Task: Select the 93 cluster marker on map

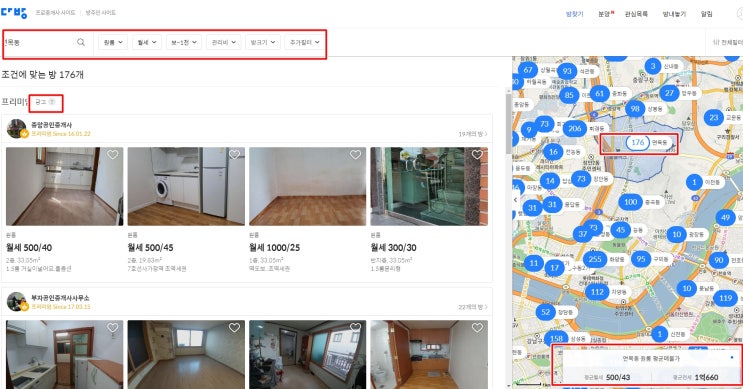Action: [567, 71]
